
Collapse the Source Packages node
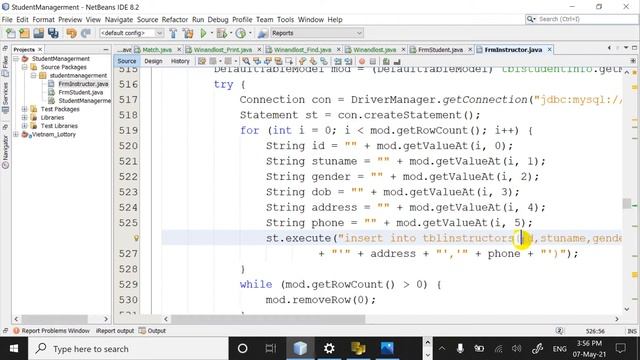[24, 67]
